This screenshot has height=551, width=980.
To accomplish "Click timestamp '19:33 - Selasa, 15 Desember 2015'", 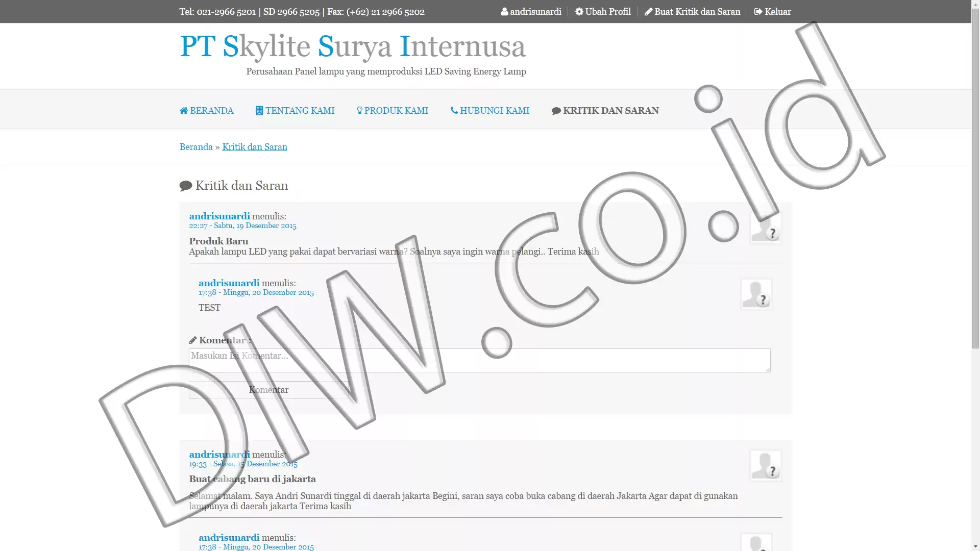I will [x=243, y=464].
